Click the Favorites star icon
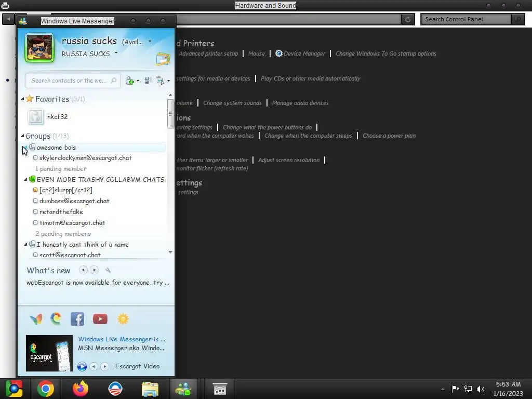532x399 pixels. [30, 99]
